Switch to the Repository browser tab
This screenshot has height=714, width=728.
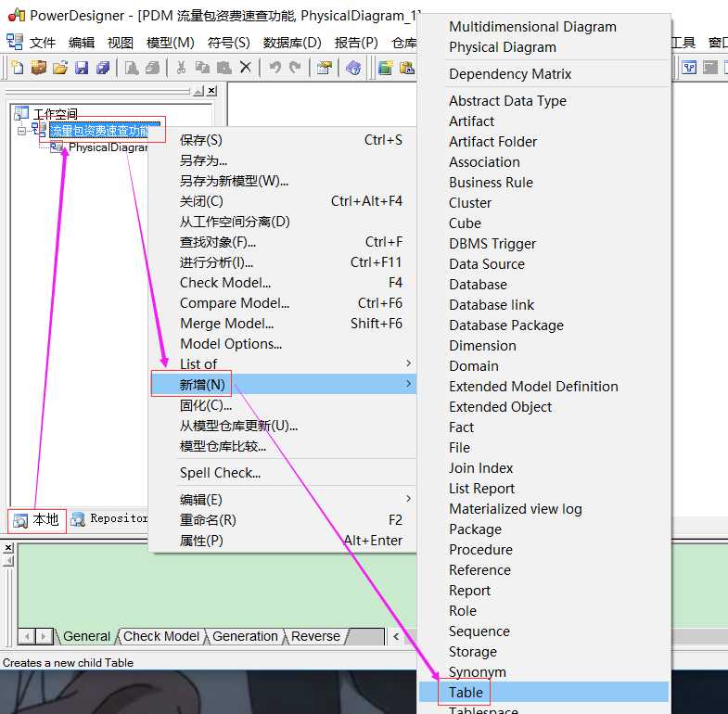tap(109, 518)
